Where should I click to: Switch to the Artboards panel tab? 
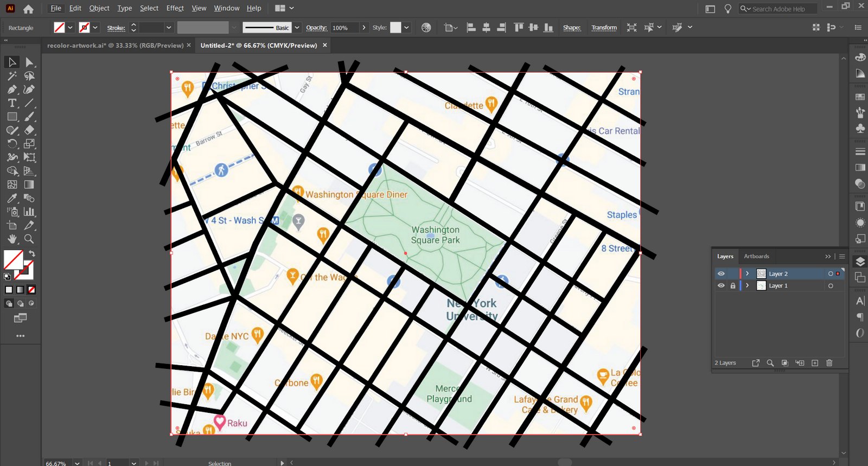(x=756, y=256)
